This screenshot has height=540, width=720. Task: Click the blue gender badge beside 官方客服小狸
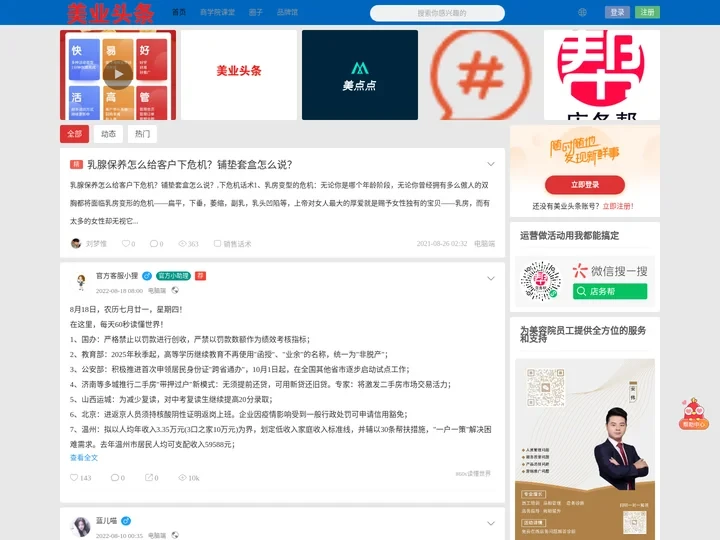point(147,276)
